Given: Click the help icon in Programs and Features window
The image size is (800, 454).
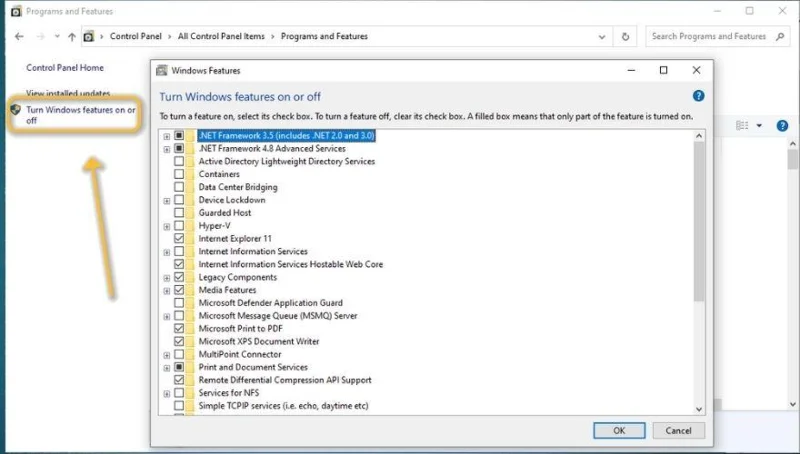Looking at the screenshot, I should (x=782, y=125).
